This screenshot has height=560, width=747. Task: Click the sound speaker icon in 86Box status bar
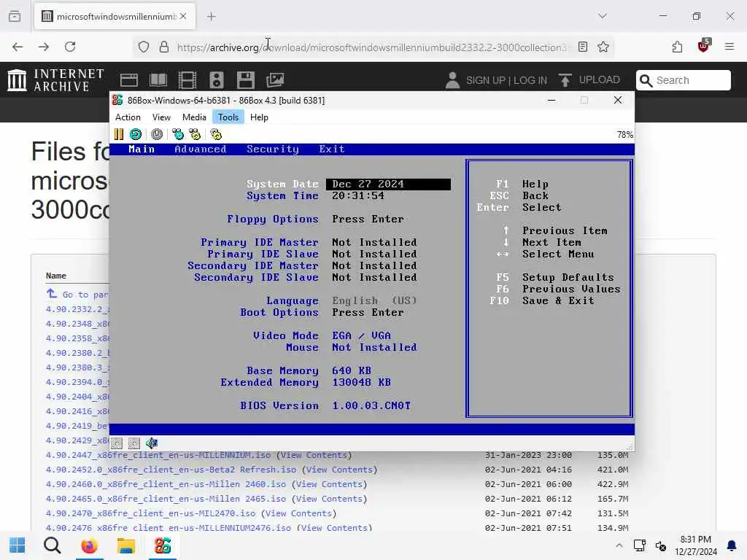[152, 443]
